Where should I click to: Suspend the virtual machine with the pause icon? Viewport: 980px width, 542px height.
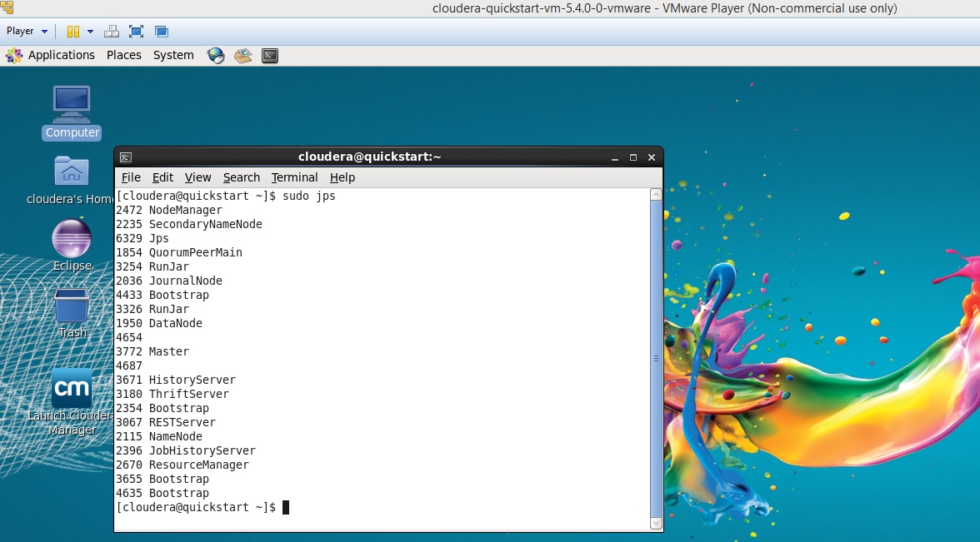click(73, 31)
